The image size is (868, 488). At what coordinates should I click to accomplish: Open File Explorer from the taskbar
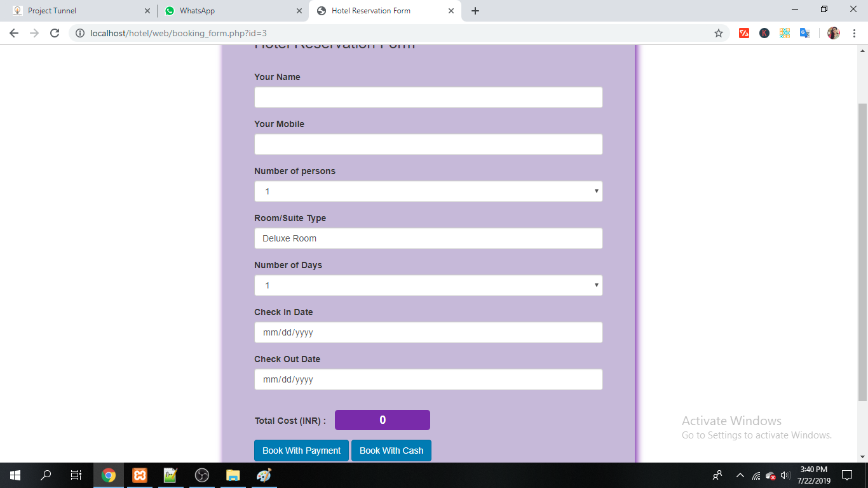233,475
